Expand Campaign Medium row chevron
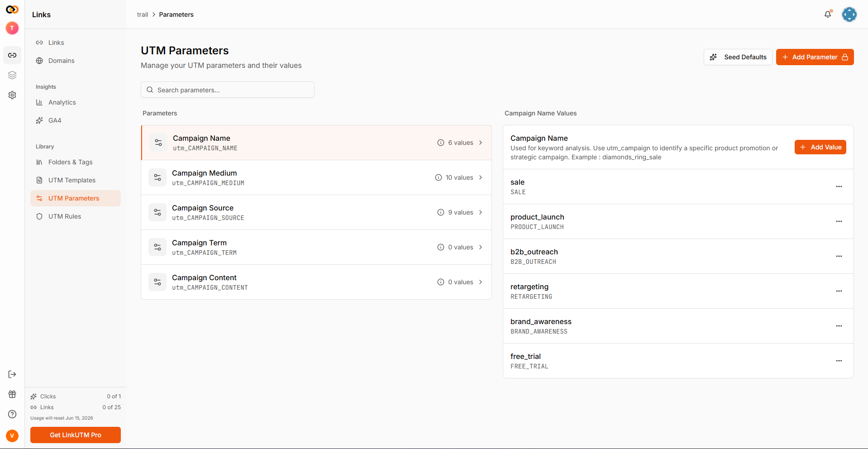Image resolution: width=868 pixels, height=449 pixels. 481,177
